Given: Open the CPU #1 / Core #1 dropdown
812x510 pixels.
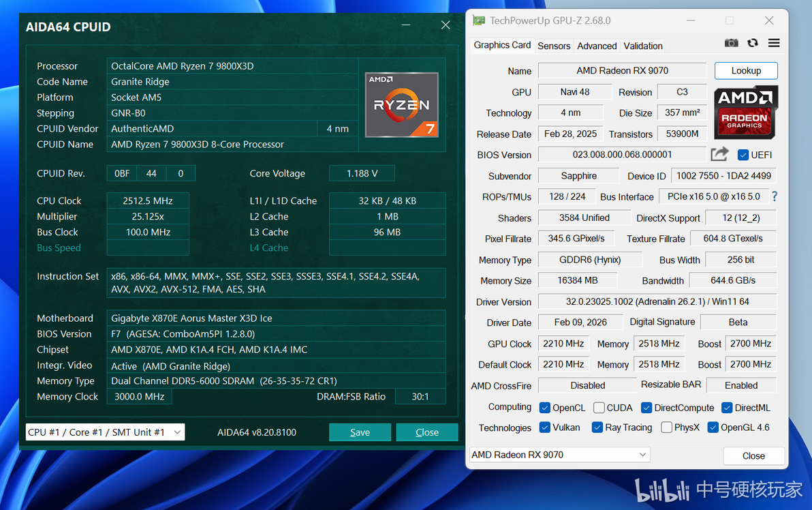Looking at the screenshot, I should click(105, 432).
